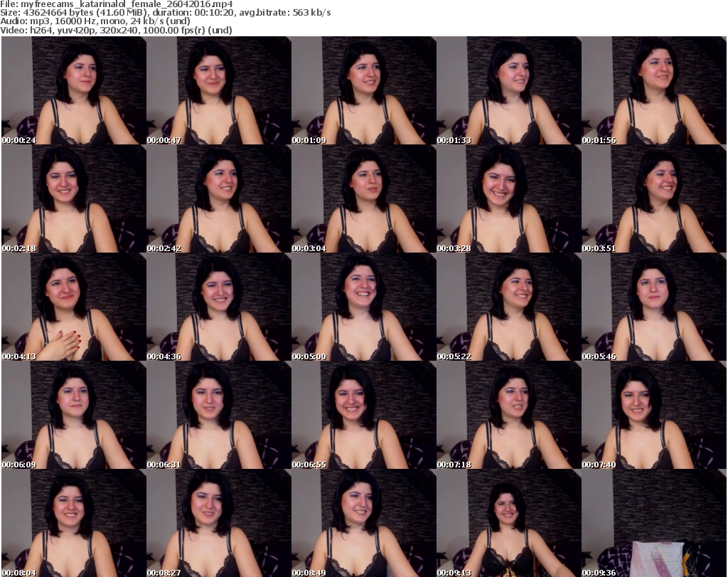The height and width of the screenshot is (577, 728).
Task: Open the thumbnail at 00:05:22
Action: [509, 307]
